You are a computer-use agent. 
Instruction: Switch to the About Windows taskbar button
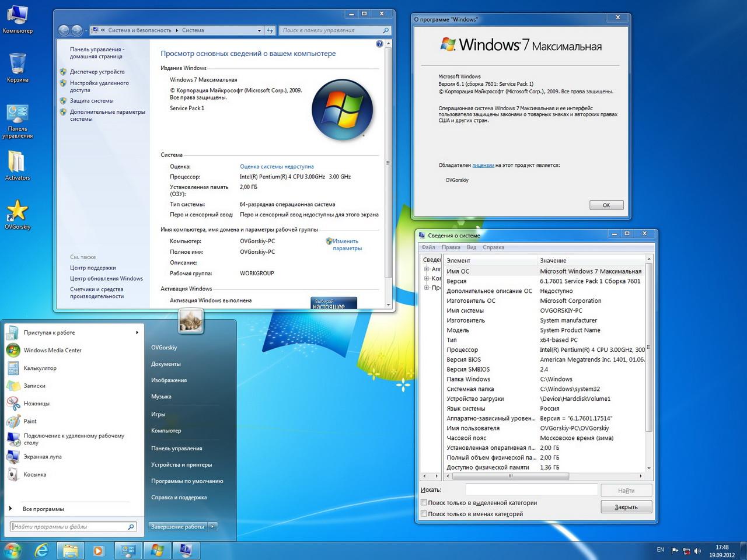157,550
